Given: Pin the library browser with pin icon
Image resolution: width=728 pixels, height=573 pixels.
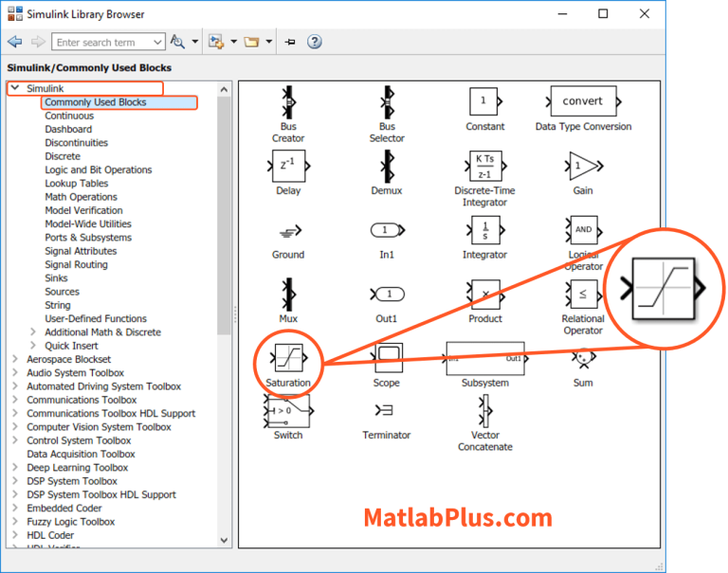Looking at the screenshot, I should pyautogui.click(x=290, y=42).
